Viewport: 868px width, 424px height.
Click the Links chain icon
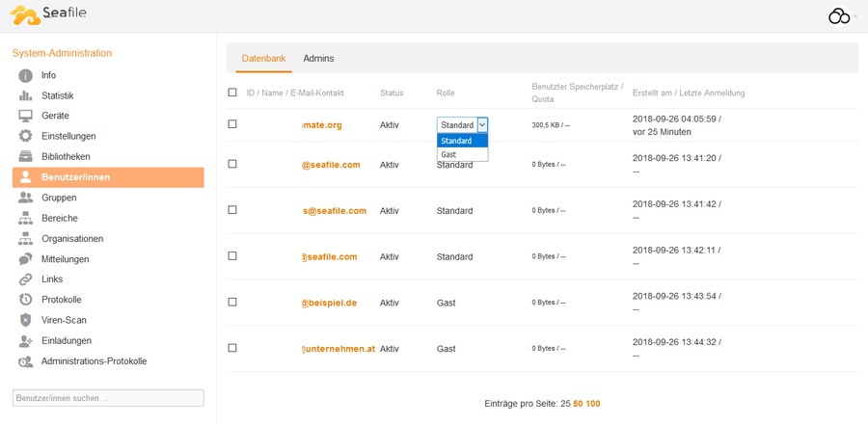coord(25,279)
